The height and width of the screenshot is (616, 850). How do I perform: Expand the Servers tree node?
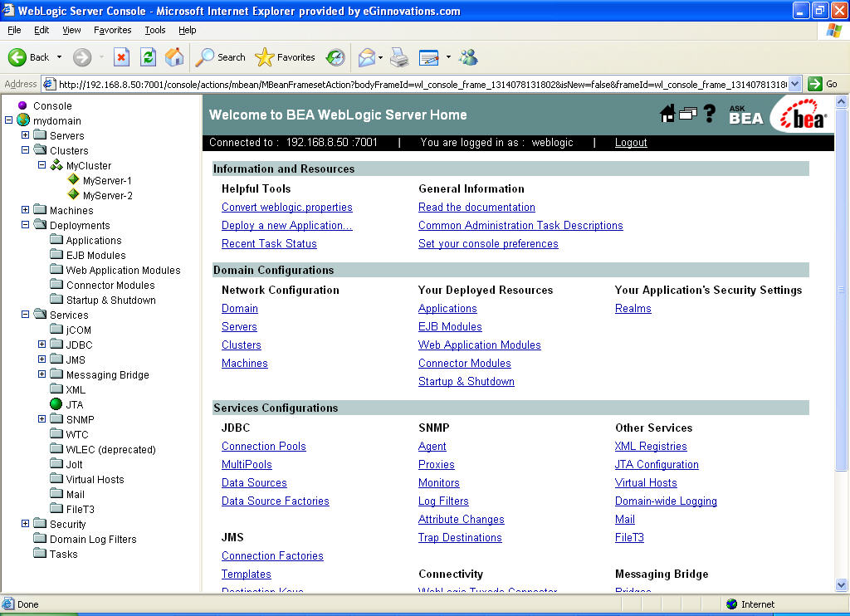coord(25,134)
